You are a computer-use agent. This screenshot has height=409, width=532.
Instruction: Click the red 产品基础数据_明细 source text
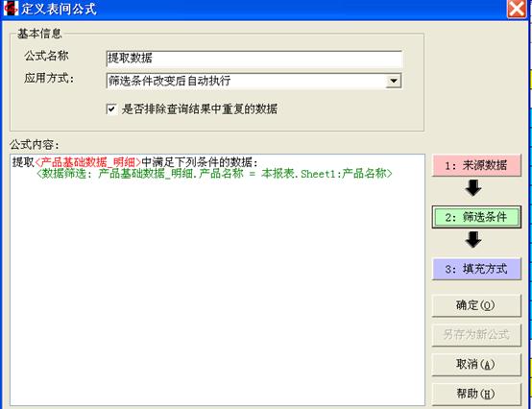pyautogui.click(x=88, y=162)
